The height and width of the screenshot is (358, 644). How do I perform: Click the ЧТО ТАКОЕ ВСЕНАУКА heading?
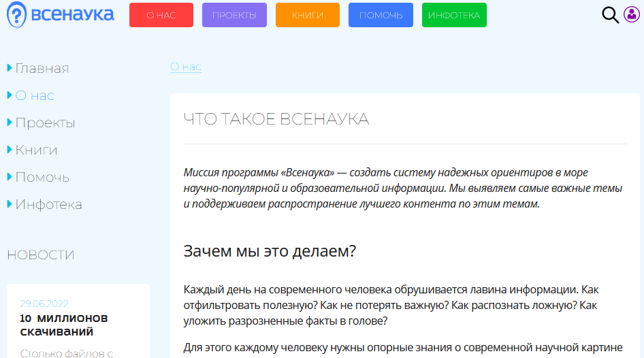[276, 119]
